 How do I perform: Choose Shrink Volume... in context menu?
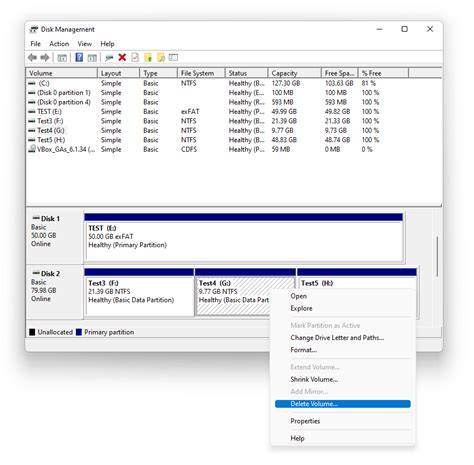coord(343,379)
